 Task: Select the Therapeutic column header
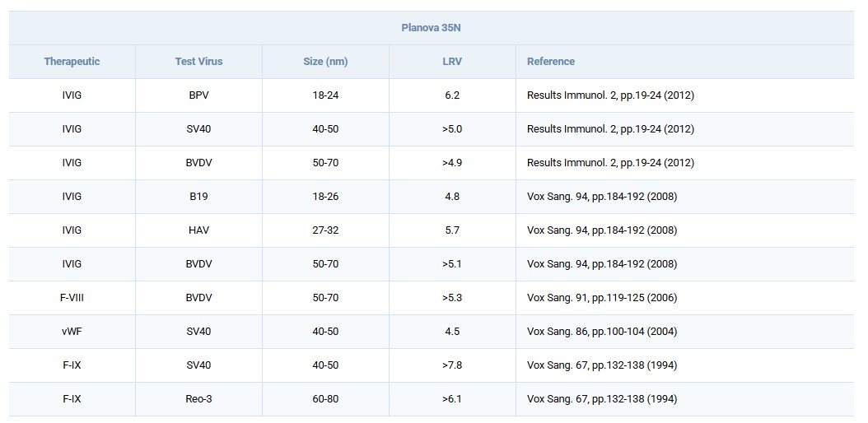pos(72,62)
